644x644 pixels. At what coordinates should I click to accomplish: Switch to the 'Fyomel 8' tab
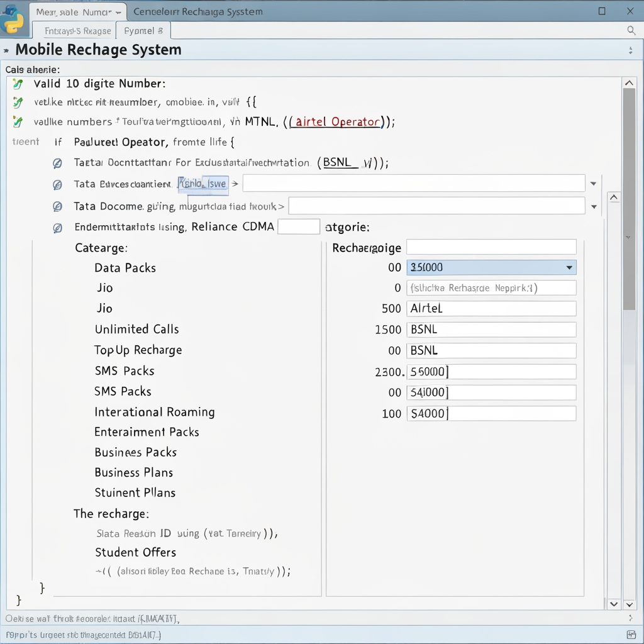tap(143, 31)
